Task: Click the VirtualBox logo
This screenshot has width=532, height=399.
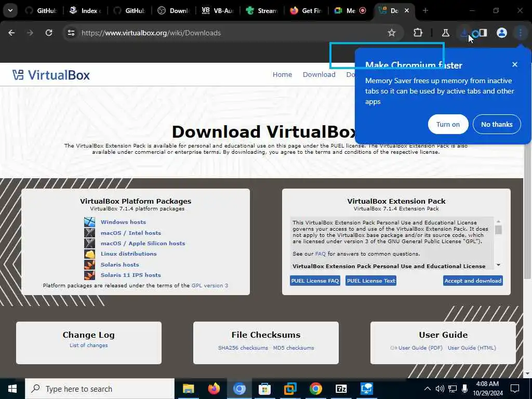Action: [51, 75]
